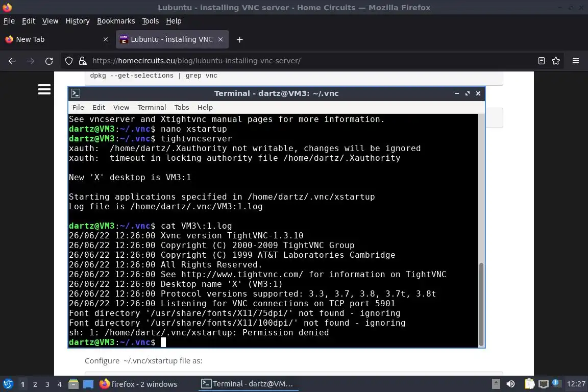Click 'Configure ~/.vnc/xstartup file as:' text
This screenshot has width=588, height=392.
(143, 361)
